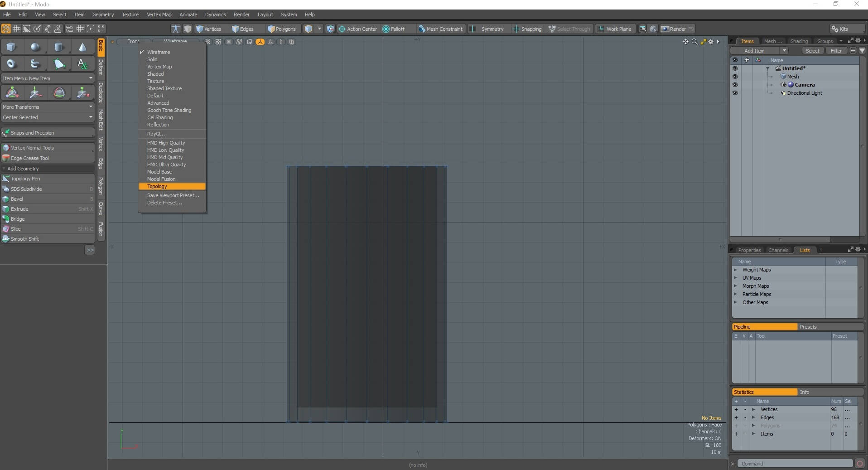Enable the Symmetry tool icon
Viewport: 868px width, 470px height.
click(x=472, y=29)
